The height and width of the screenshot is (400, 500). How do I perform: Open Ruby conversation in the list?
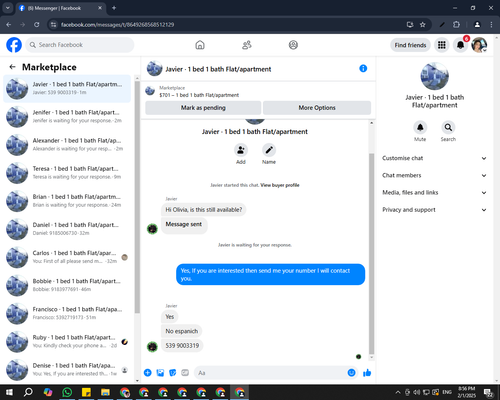(67, 341)
